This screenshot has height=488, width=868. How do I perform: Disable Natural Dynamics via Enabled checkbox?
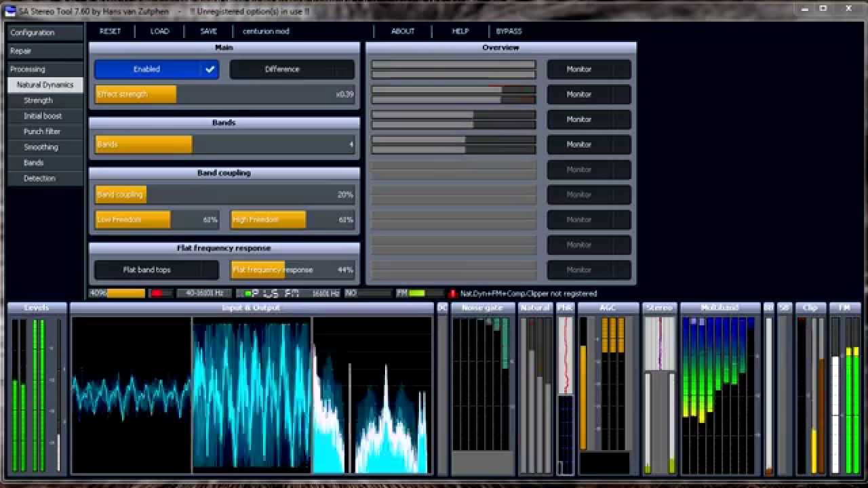[x=210, y=69]
